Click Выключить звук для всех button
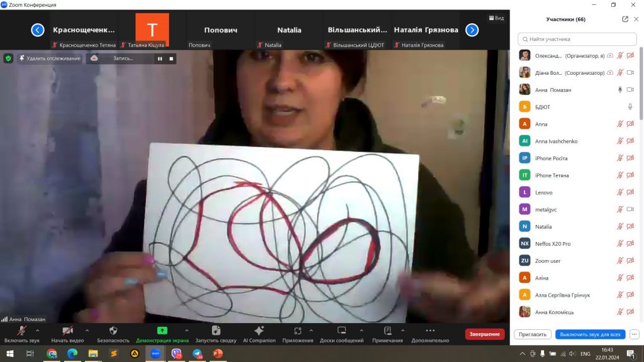This screenshot has height=362, width=644. pyautogui.click(x=590, y=334)
